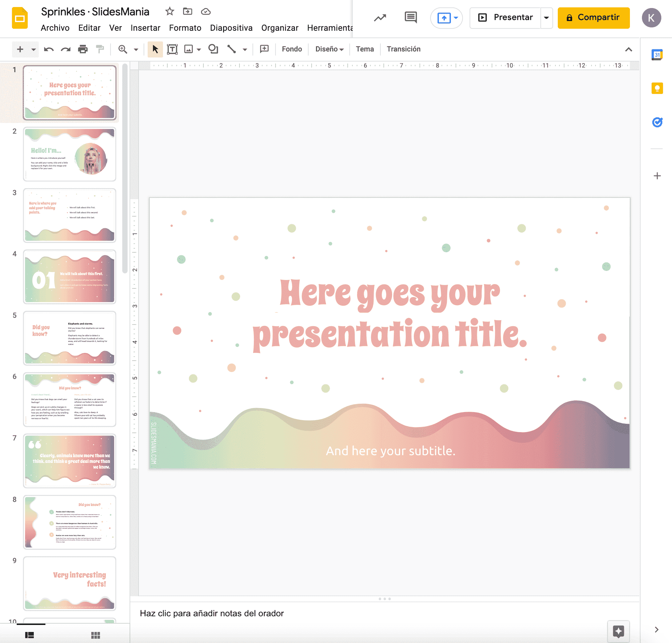Undo the last action

(48, 49)
